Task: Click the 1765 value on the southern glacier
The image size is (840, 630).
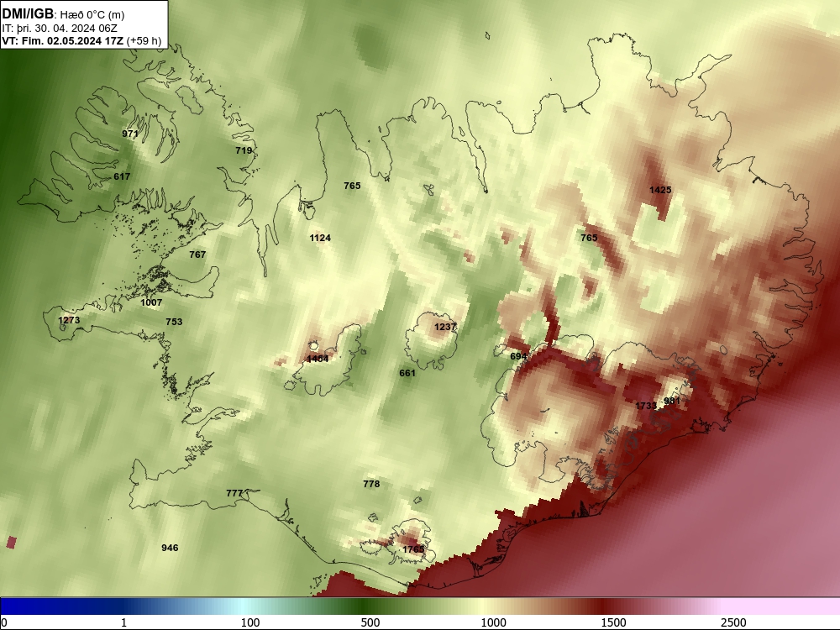Action: 413,549
